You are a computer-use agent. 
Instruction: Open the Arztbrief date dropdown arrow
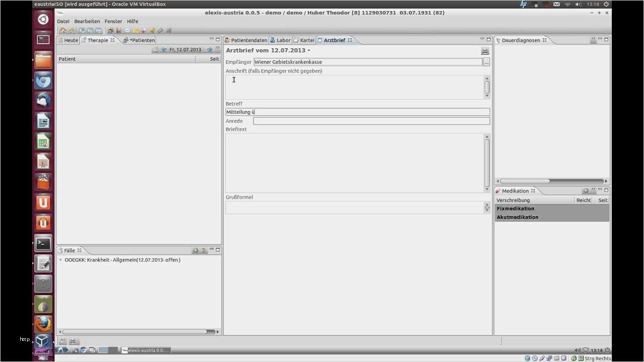pos(309,51)
